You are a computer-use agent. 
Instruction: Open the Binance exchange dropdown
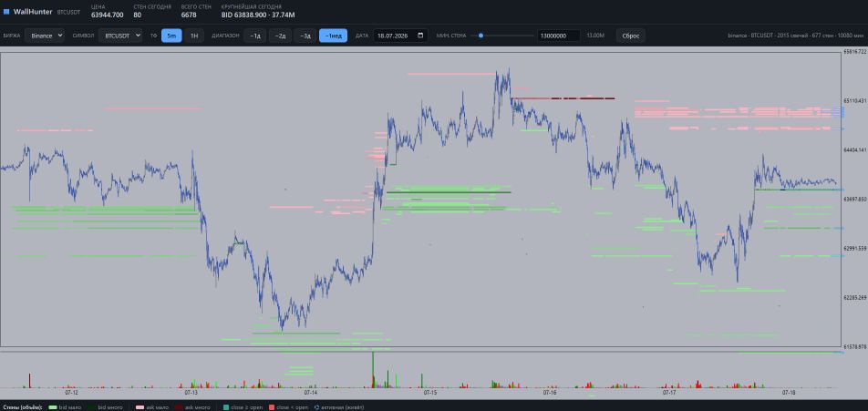(45, 36)
